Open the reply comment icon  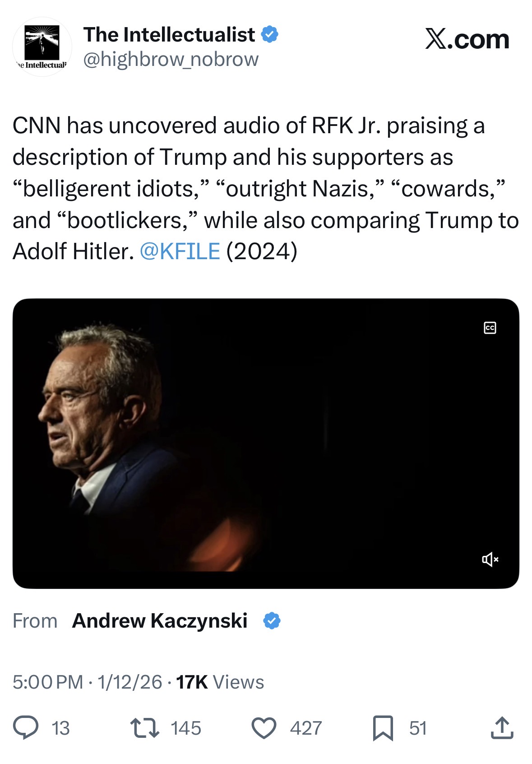(26, 728)
